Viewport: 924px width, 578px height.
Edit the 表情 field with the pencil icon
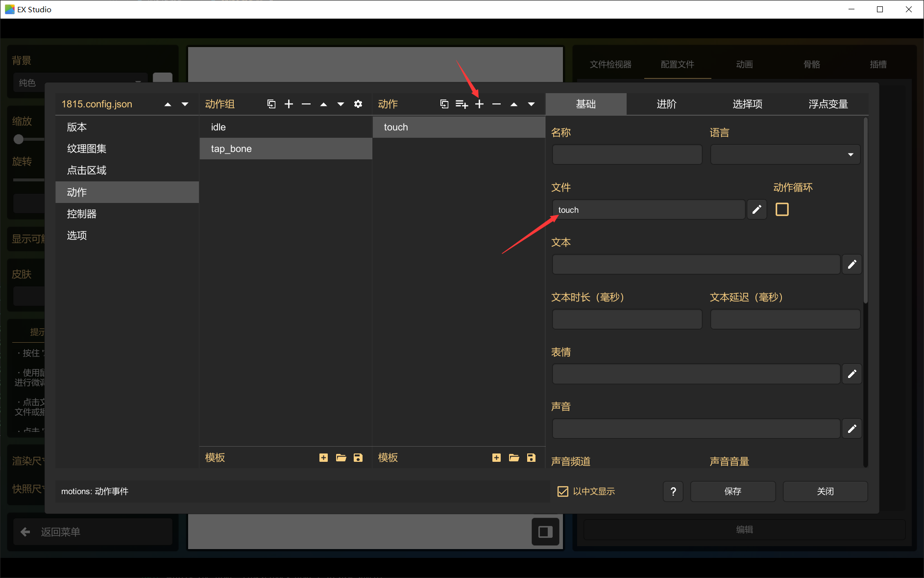point(852,374)
